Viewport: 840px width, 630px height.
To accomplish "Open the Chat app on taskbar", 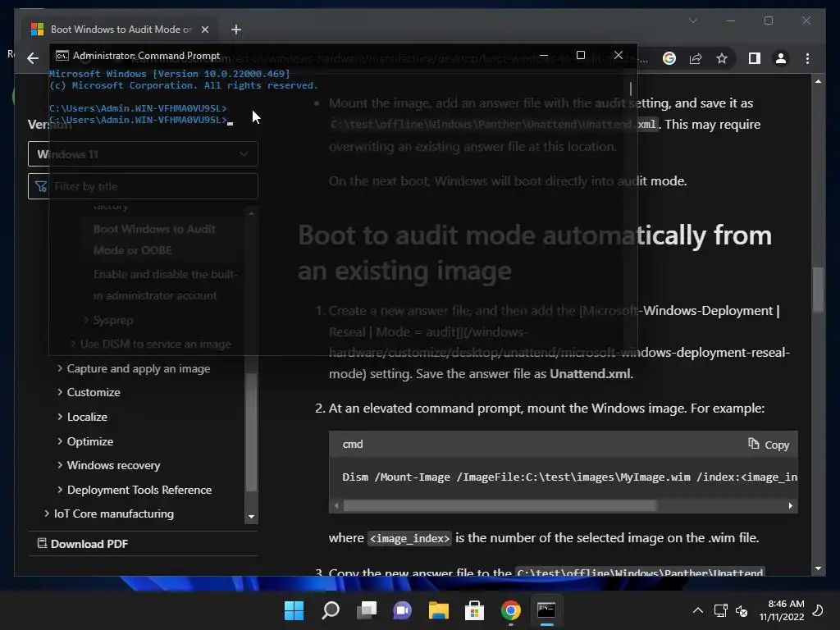I will coord(402,610).
